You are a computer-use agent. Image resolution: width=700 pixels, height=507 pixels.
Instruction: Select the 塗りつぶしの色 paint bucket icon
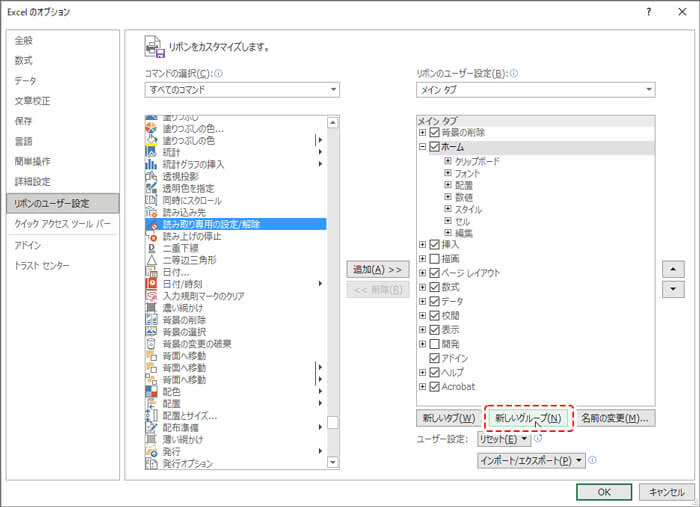pyautogui.click(x=151, y=141)
